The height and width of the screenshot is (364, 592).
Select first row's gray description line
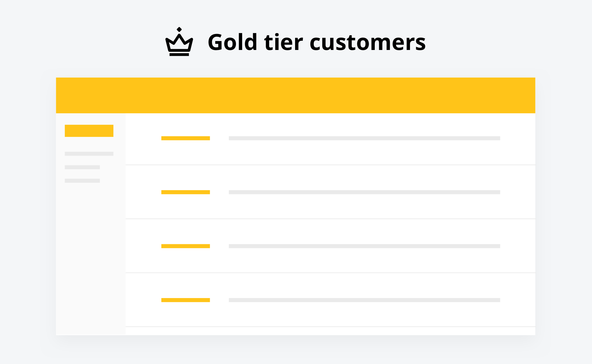(x=364, y=138)
